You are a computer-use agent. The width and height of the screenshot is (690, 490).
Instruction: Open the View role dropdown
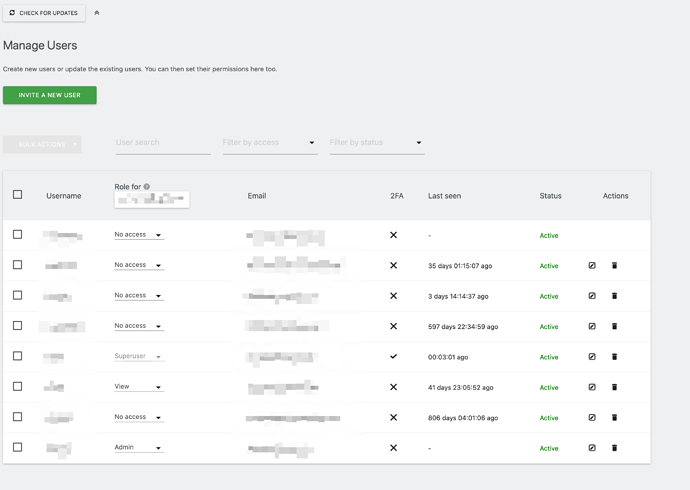[139, 387]
